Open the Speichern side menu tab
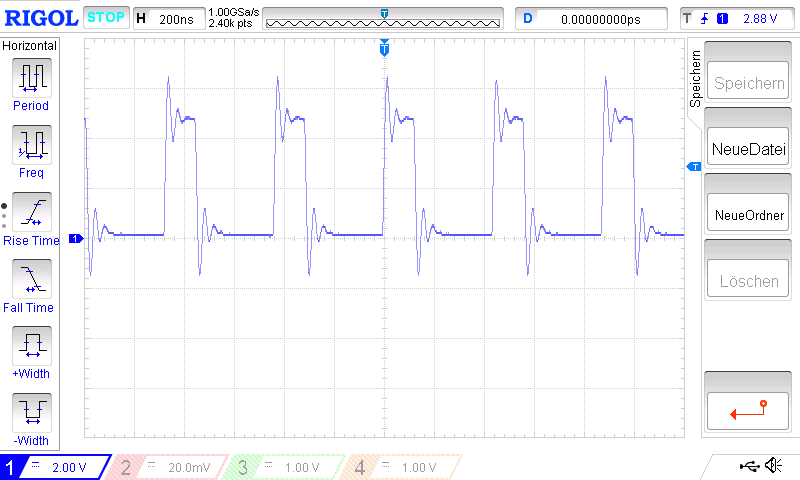Viewport: 800px width, 480px height. tap(696, 80)
